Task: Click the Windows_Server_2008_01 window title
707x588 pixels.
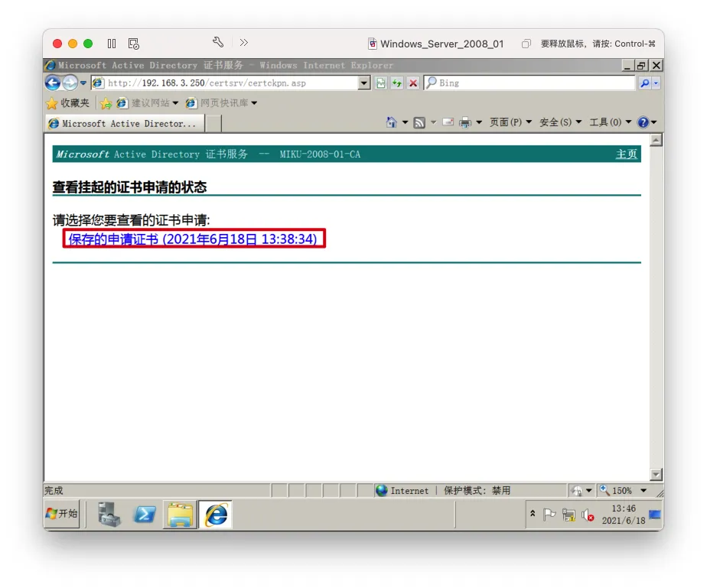Action: point(441,44)
